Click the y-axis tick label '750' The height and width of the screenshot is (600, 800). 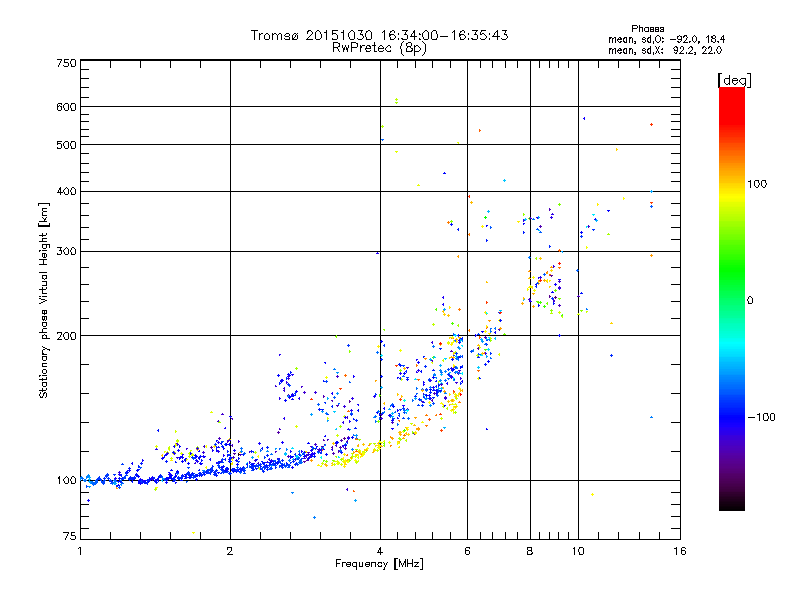click(66, 63)
